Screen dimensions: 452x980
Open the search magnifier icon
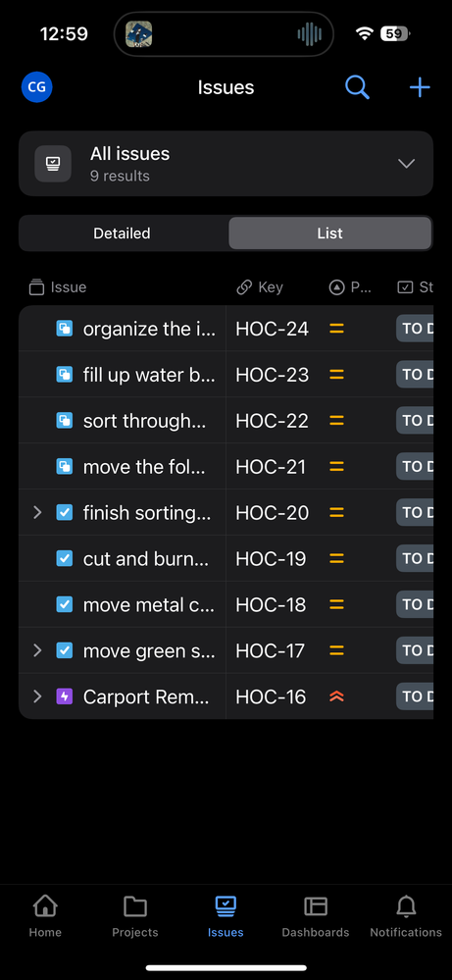tap(357, 87)
